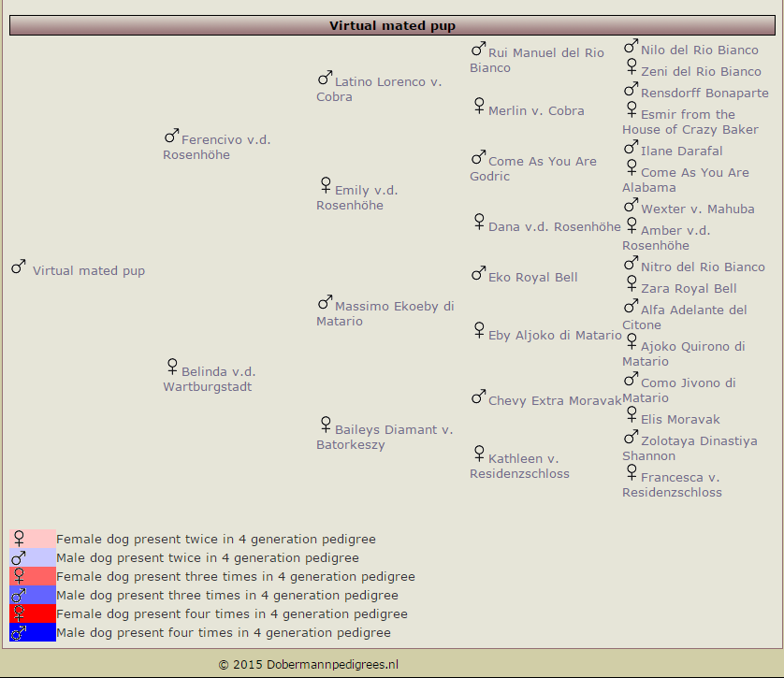784x678 pixels.
Task: Select Wexter v. Mahuba
Action: tap(698, 209)
